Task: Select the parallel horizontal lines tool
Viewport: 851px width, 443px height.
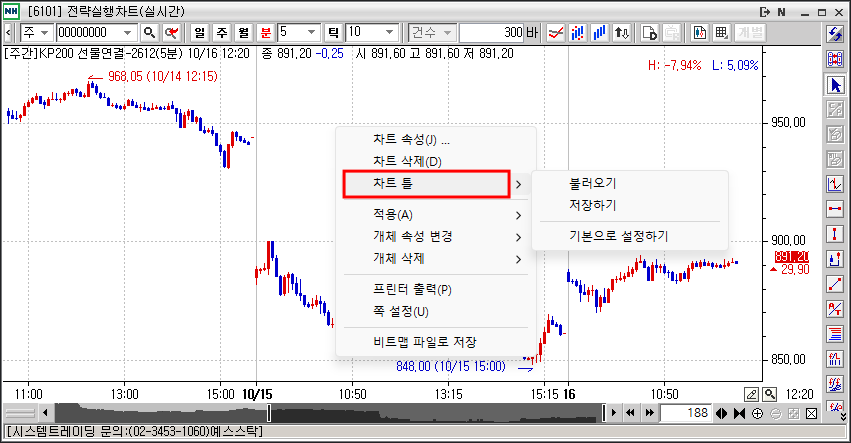Action: (835, 334)
